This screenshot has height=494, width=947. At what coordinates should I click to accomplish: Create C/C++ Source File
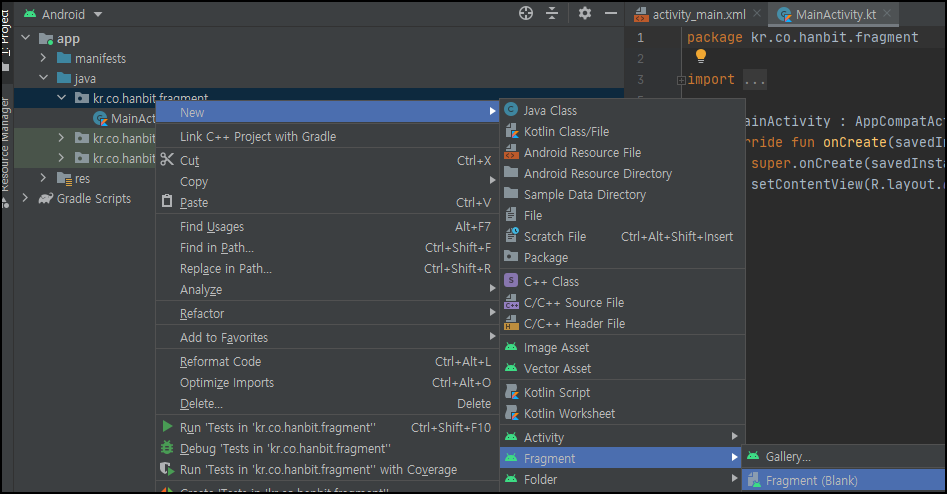pos(622,303)
